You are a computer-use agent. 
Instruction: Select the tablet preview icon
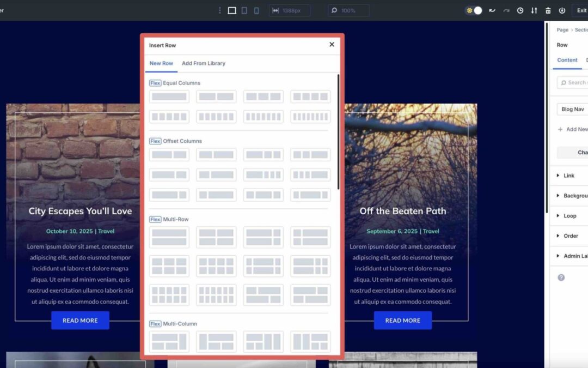tap(245, 10)
